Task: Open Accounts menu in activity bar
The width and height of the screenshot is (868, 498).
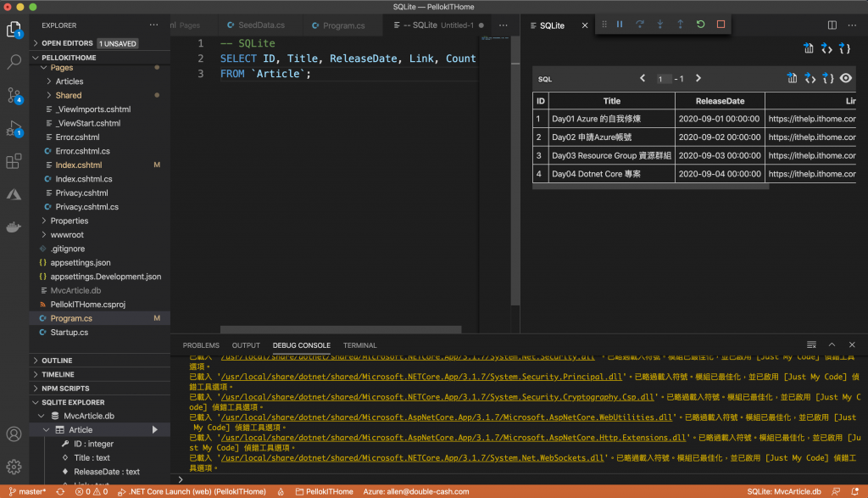Action: (14, 434)
